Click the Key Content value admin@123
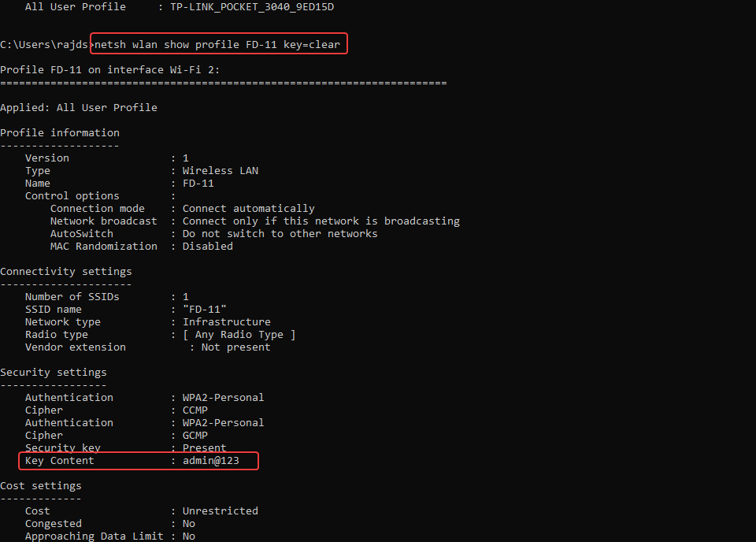Viewport: 756px width, 542px height. [x=211, y=460]
